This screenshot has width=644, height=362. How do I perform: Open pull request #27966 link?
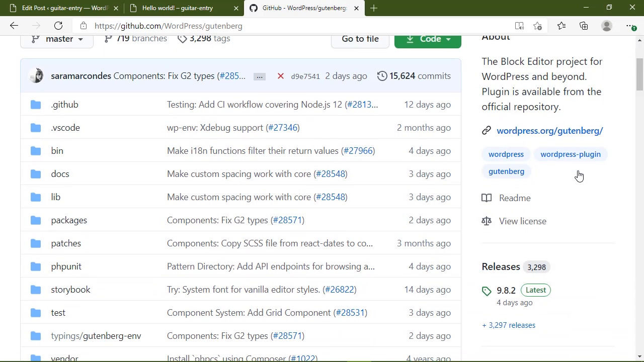point(358,151)
